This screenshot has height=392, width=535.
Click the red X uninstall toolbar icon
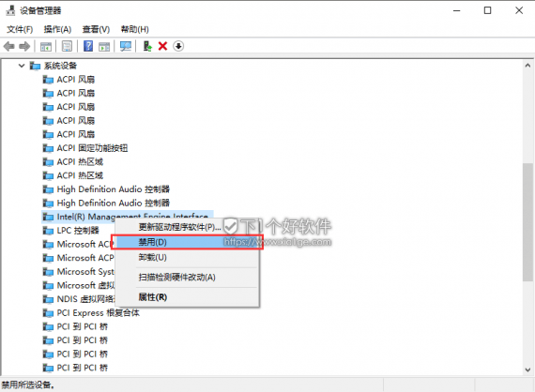[x=162, y=46]
